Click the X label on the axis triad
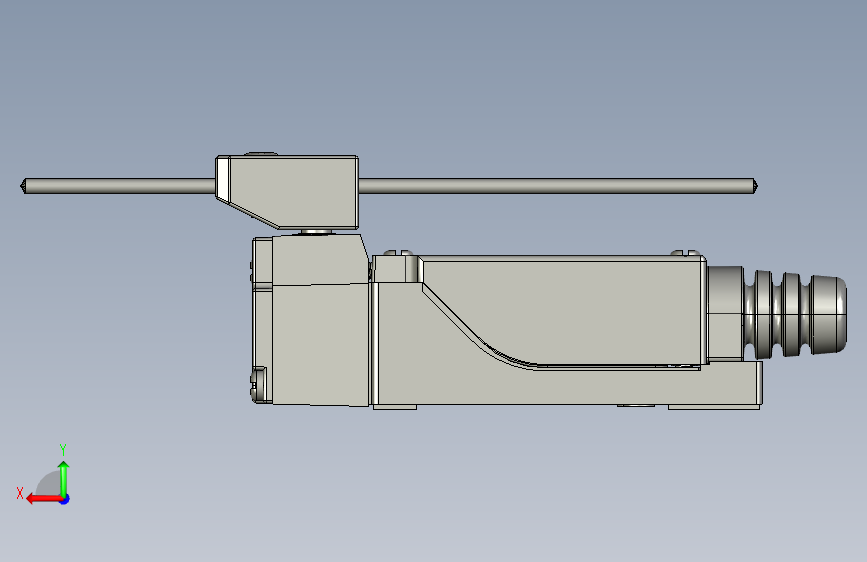This screenshot has height=562, width=867. tap(20, 493)
